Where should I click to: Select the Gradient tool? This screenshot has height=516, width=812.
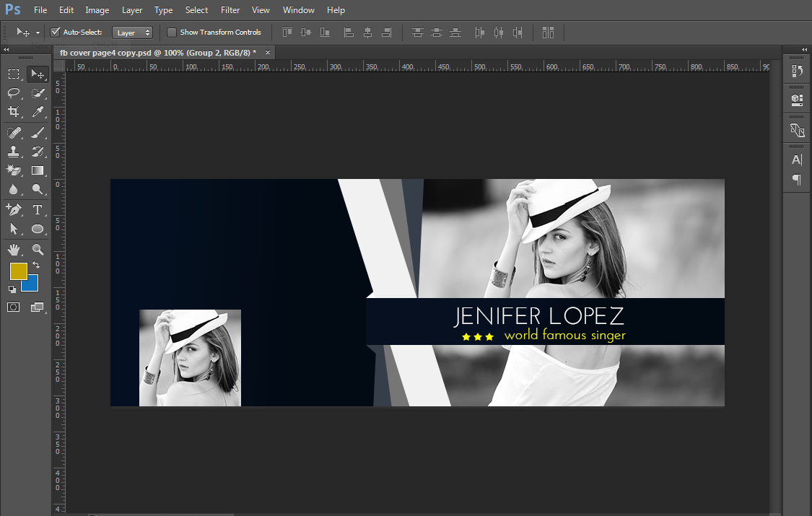coord(38,170)
